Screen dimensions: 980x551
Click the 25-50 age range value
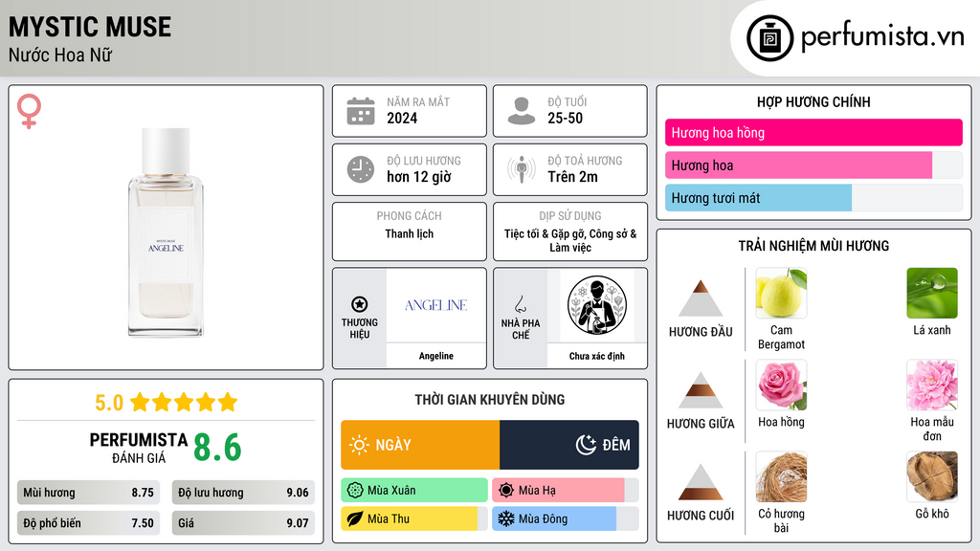tap(565, 118)
